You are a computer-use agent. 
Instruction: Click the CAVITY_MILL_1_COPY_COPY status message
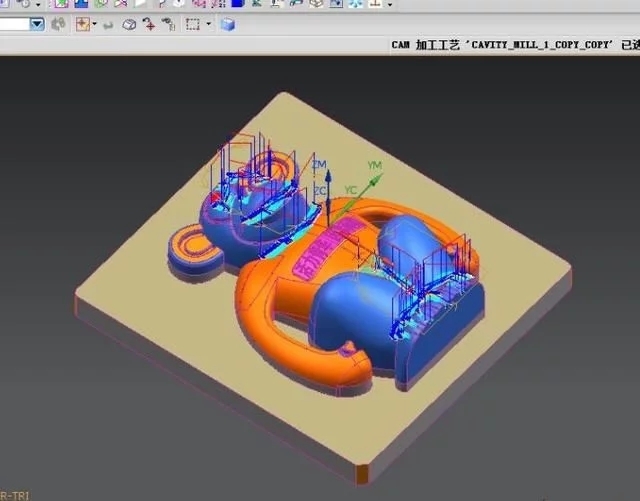tap(513, 45)
